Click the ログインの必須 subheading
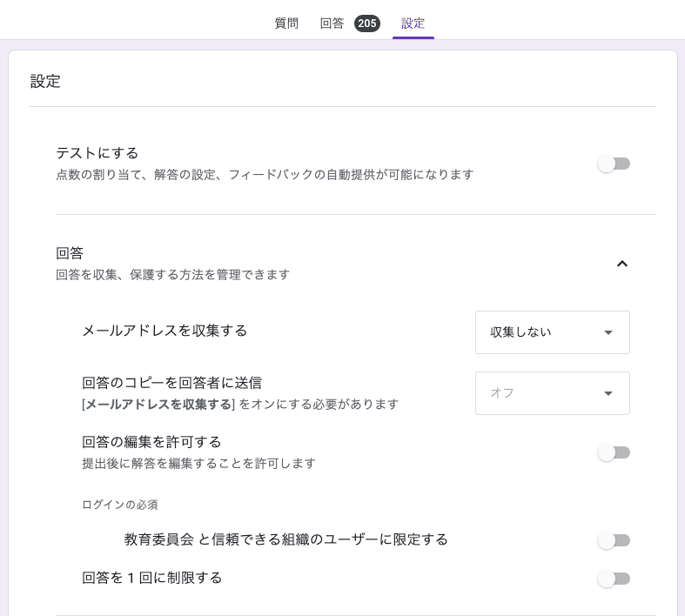 [120, 505]
